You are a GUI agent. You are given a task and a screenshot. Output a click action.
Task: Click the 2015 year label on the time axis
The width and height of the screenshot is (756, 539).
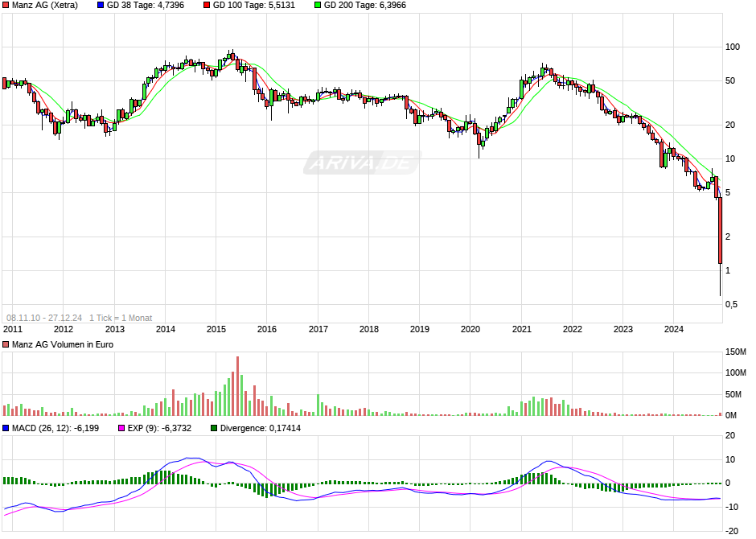click(x=216, y=329)
